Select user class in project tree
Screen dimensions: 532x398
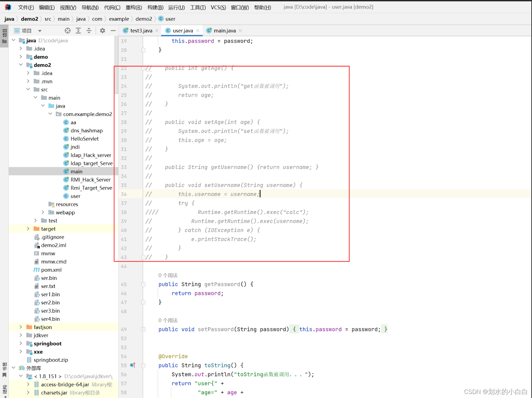[x=72, y=196]
